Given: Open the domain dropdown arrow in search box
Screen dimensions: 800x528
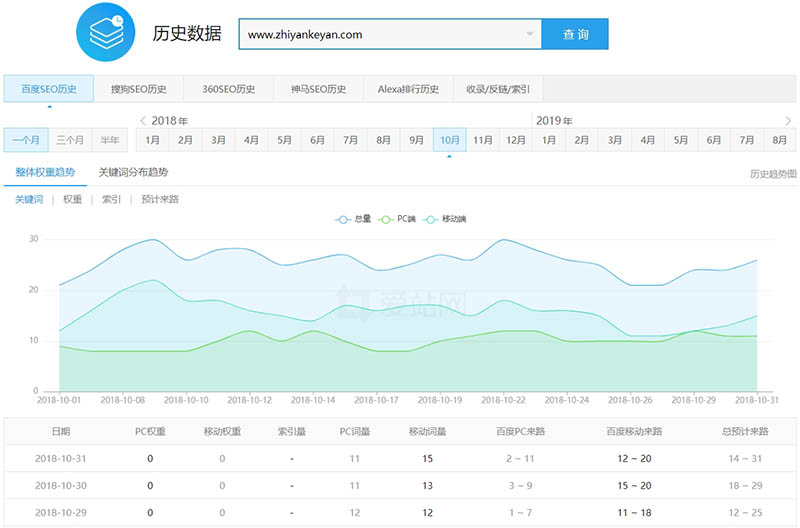Looking at the screenshot, I should coord(530,34).
